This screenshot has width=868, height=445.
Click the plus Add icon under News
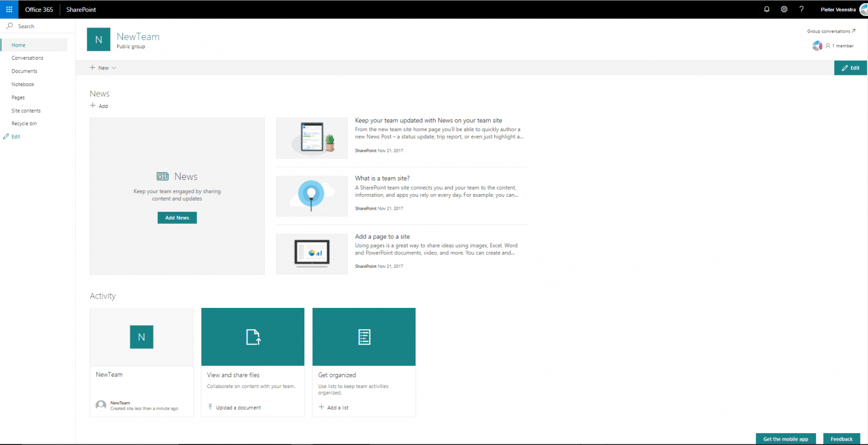(x=93, y=106)
